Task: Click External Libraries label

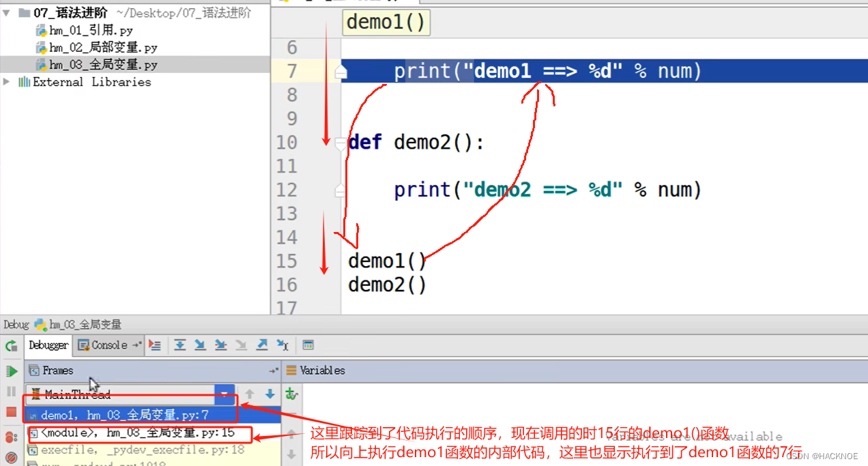Action: (91, 82)
